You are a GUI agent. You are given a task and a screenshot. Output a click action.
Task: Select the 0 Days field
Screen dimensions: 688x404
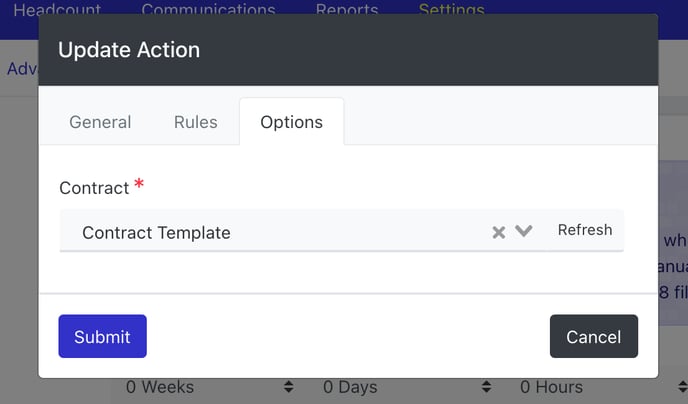coord(404,387)
